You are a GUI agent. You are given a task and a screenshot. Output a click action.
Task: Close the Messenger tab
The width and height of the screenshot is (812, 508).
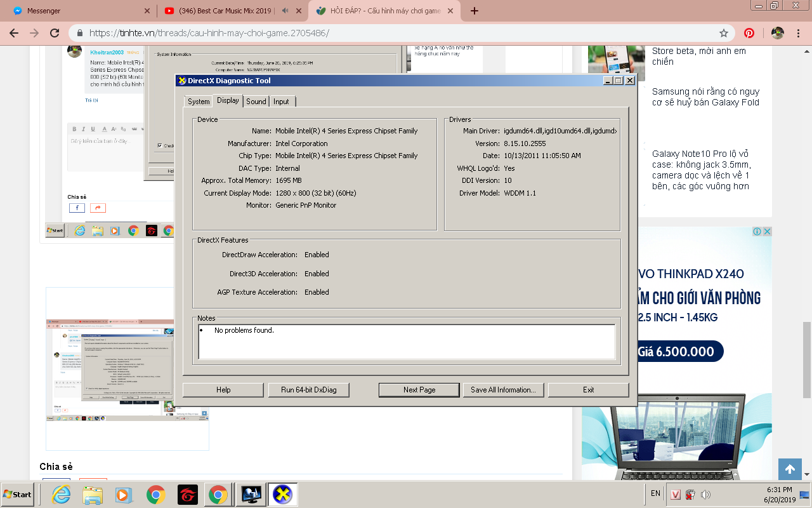147,11
